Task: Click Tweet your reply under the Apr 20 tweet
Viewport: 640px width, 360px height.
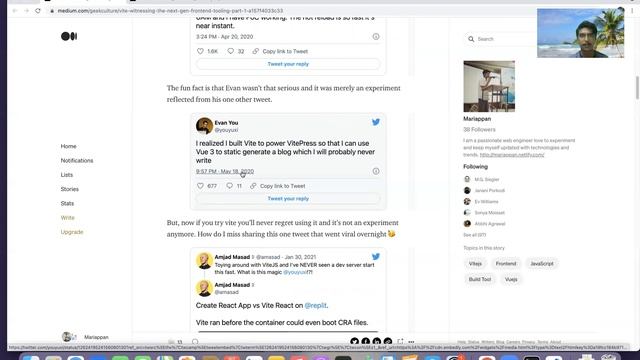Action: coord(288,64)
